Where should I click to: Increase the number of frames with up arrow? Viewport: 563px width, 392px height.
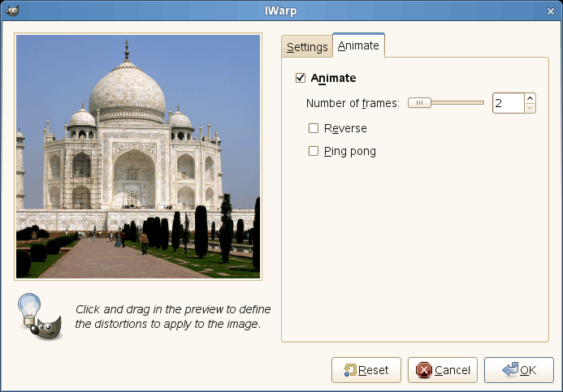[x=530, y=98]
